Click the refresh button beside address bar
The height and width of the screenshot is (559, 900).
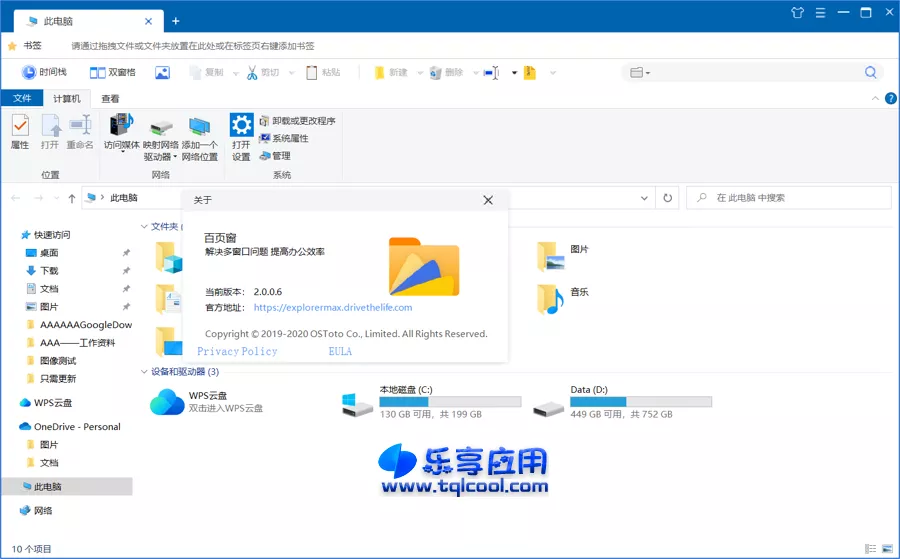point(668,198)
